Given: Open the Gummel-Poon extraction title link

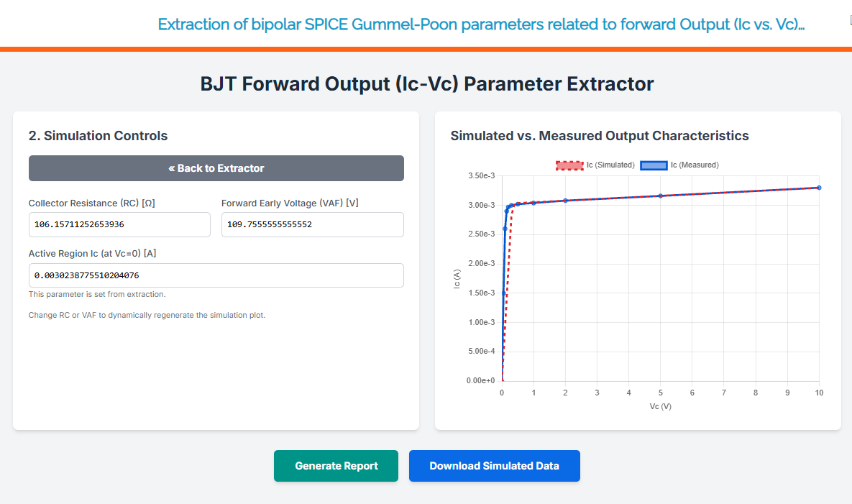Looking at the screenshot, I should pyautogui.click(x=480, y=24).
